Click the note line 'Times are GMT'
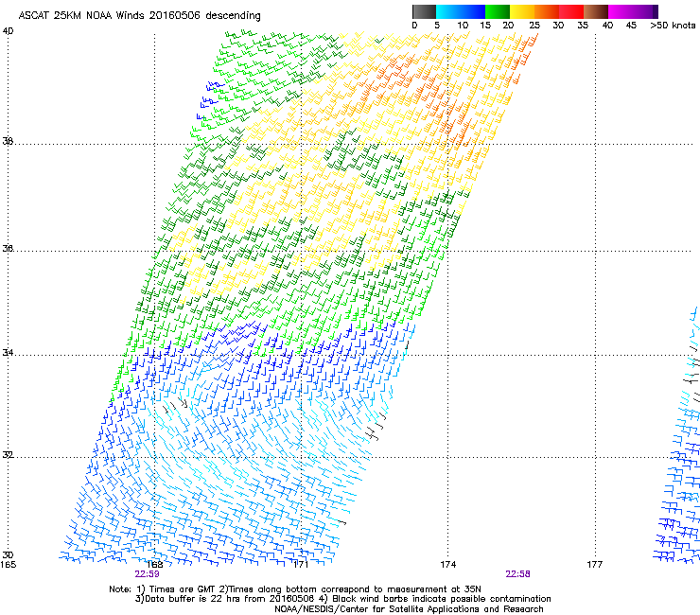 point(184,589)
